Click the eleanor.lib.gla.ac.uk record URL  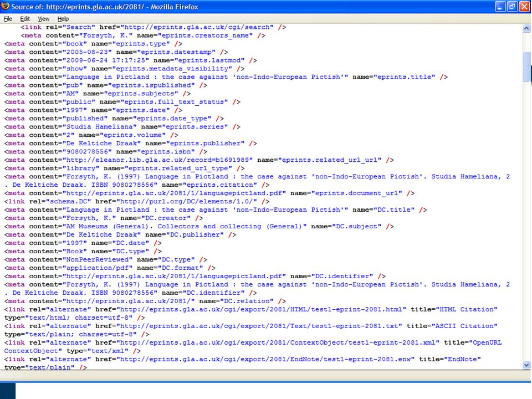tap(158, 160)
